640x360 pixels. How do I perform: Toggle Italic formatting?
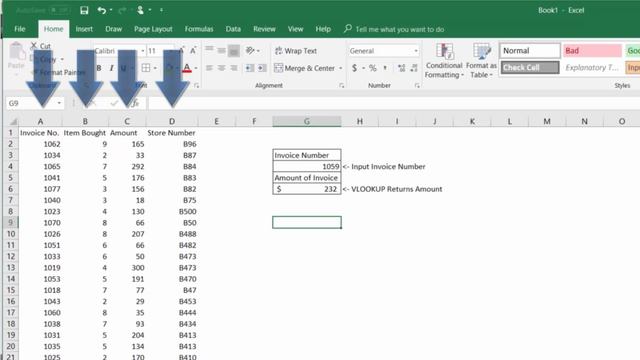coord(111,68)
